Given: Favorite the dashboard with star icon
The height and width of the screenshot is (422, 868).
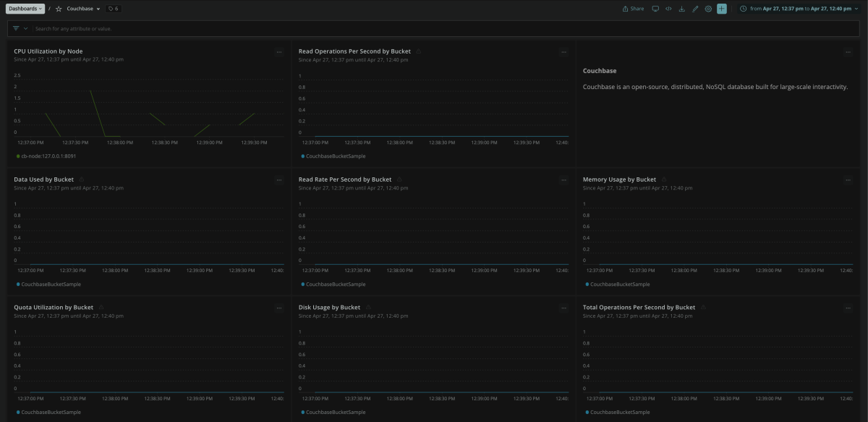Looking at the screenshot, I should coord(59,9).
